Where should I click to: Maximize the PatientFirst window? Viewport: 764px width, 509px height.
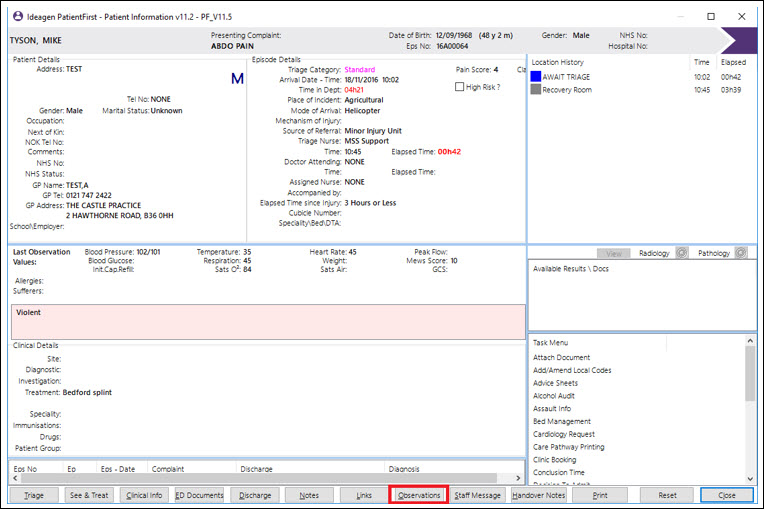(711, 17)
